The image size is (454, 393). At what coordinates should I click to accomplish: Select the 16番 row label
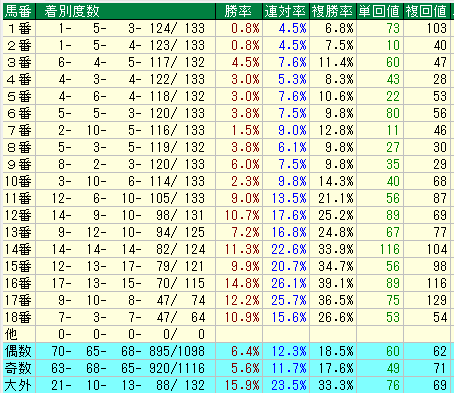tap(18, 284)
